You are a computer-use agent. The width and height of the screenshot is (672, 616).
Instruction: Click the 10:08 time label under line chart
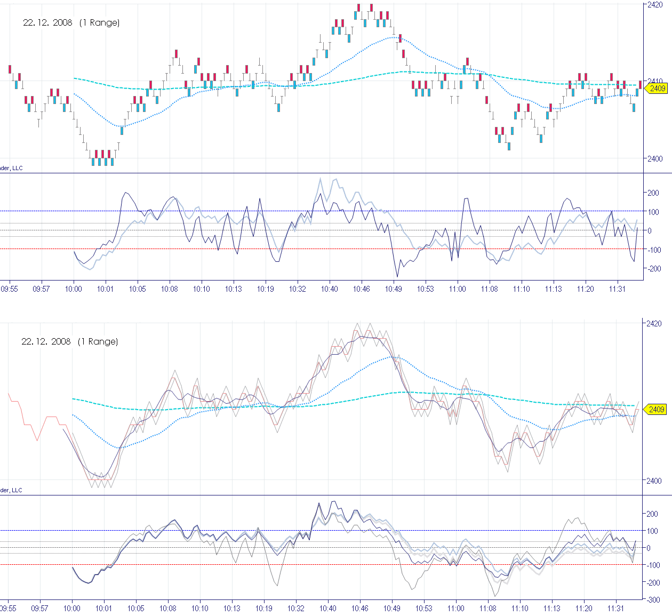pyautogui.click(x=168, y=609)
